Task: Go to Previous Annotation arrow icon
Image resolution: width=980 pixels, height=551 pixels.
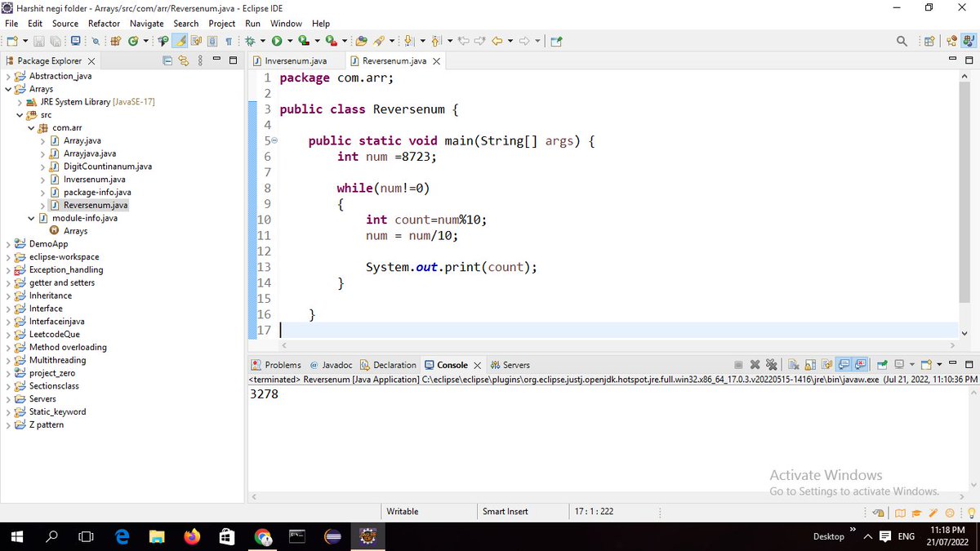Action: [435, 41]
